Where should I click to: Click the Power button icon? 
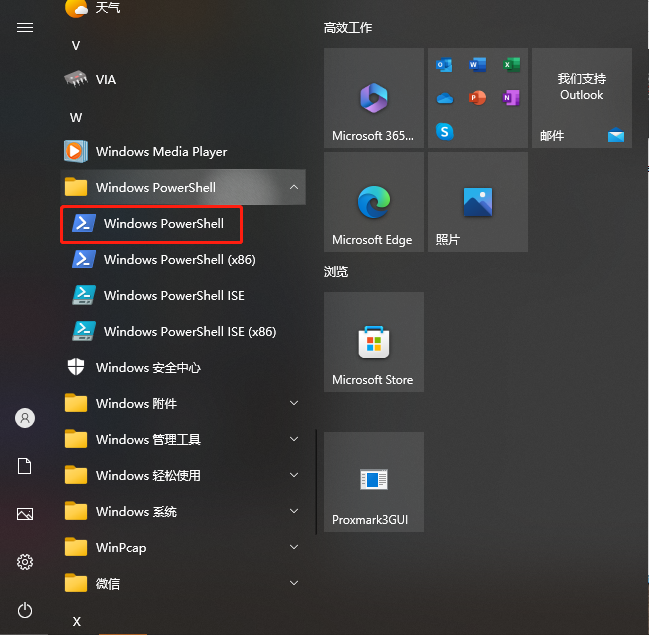click(x=25, y=610)
